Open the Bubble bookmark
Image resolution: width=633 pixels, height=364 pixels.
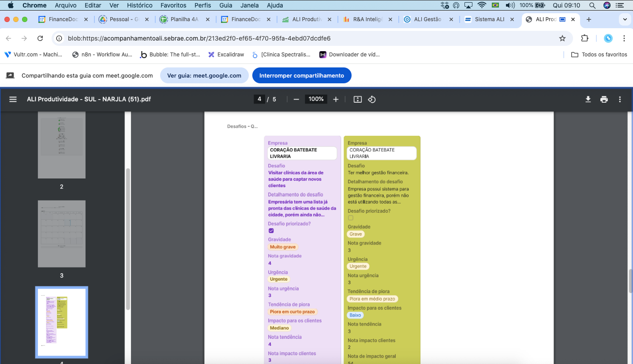tap(170, 55)
